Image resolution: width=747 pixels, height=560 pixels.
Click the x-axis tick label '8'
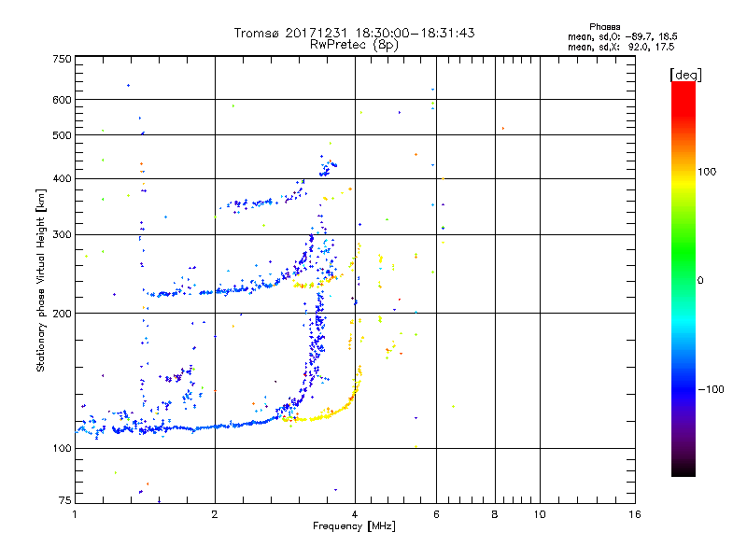(x=495, y=514)
